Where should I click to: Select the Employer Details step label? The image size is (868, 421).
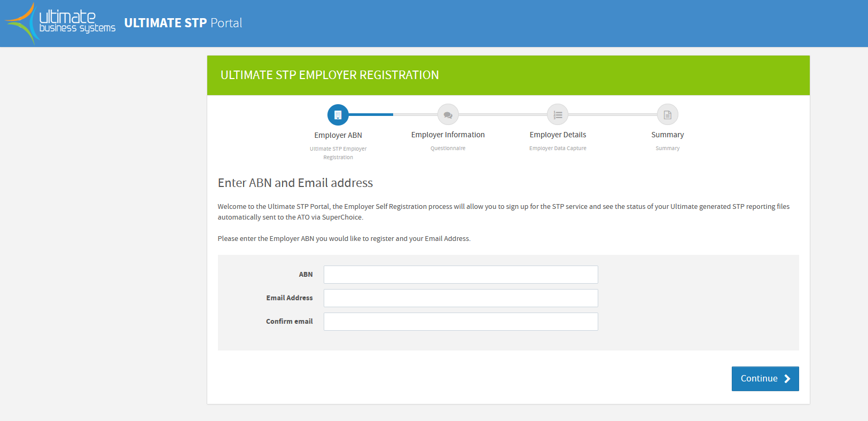pyautogui.click(x=558, y=135)
